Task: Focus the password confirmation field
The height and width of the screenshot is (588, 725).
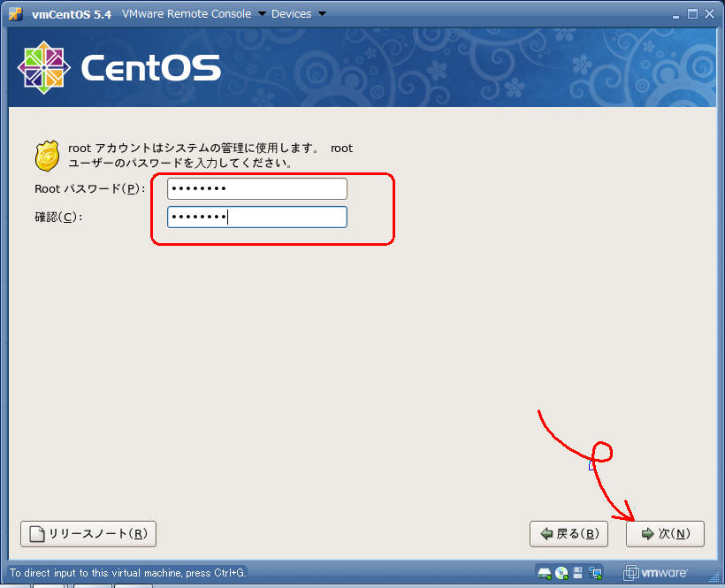Action: point(256,218)
